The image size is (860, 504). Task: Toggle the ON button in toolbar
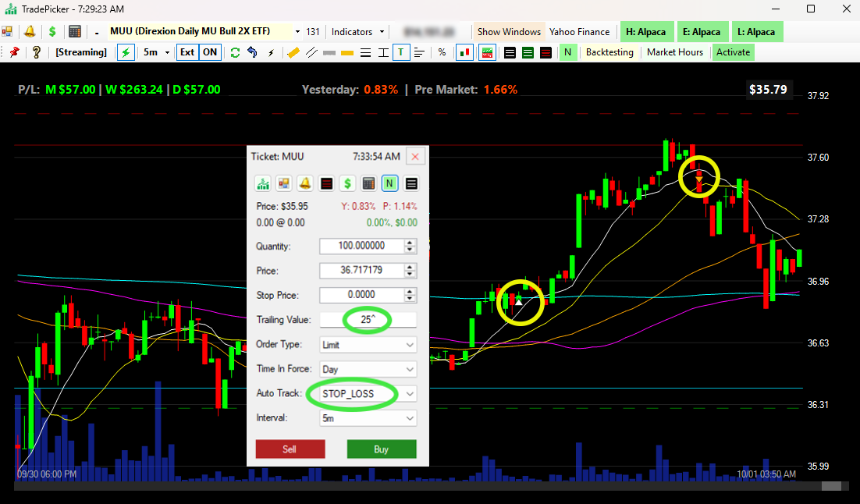(210, 52)
